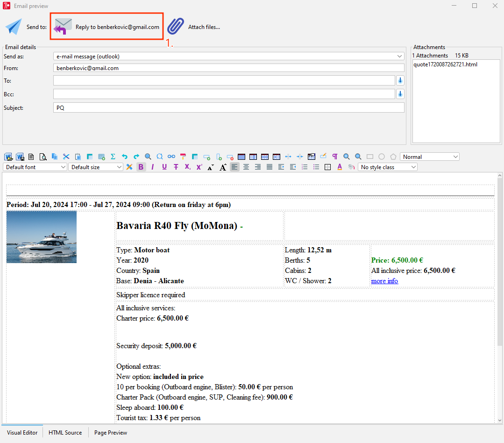504x443 pixels.
Task: Click the Attach files paperclip button
Action: pos(193,27)
